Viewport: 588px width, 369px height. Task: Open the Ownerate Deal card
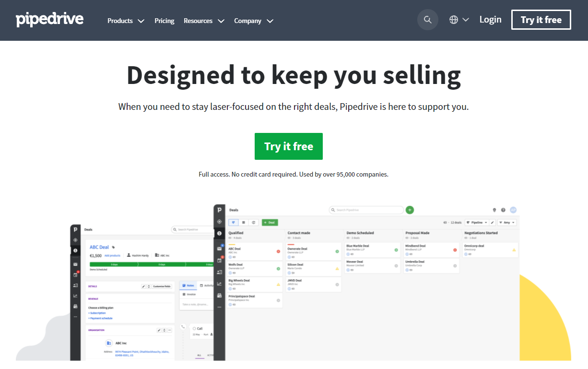[x=314, y=251]
